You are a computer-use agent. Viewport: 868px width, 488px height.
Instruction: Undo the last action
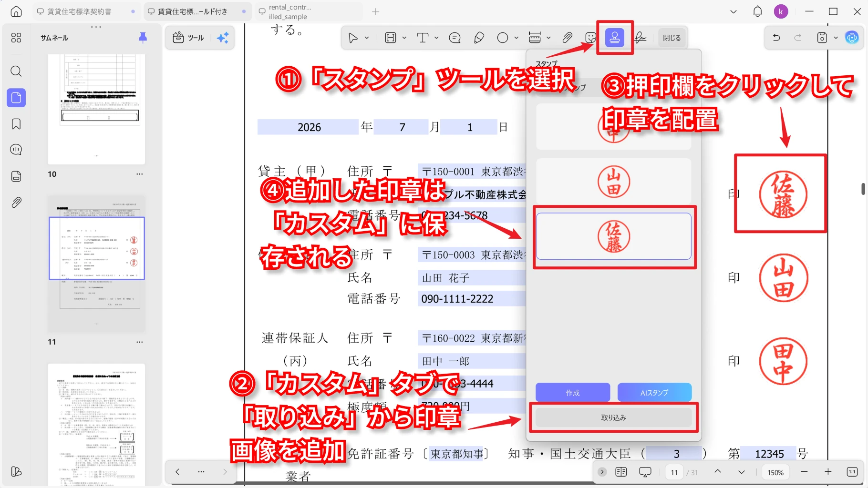(x=776, y=38)
